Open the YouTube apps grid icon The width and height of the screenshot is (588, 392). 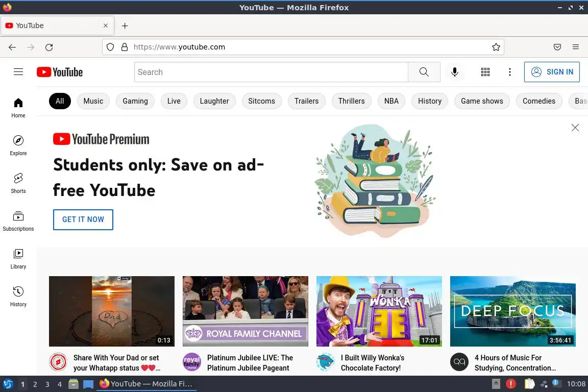click(x=485, y=72)
